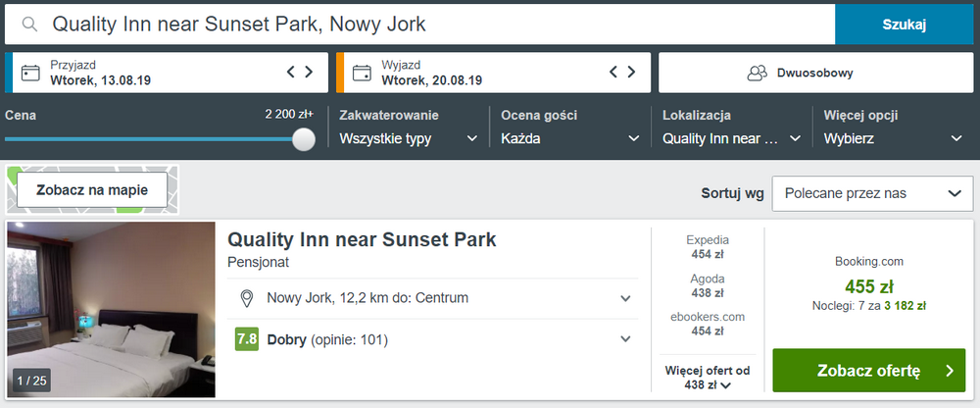
Task: Click the Szukaj search button
Action: click(x=904, y=25)
